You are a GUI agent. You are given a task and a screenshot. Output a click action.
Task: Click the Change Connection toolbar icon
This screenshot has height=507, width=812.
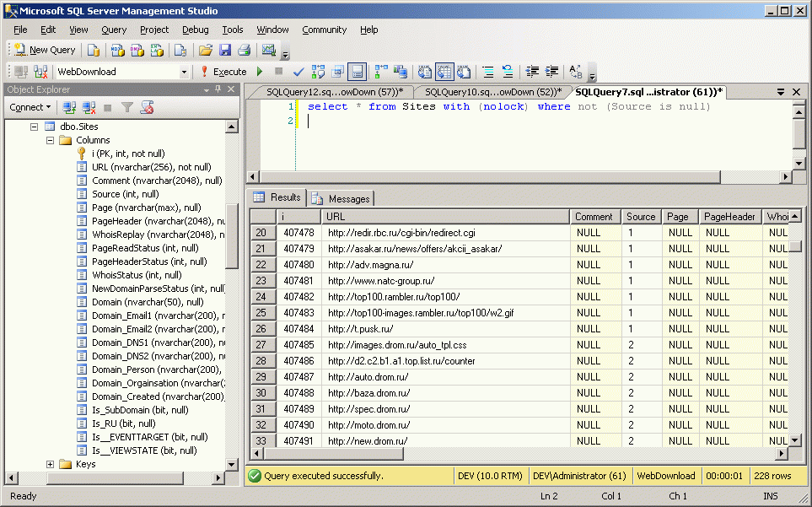click(x=40, y=72)
